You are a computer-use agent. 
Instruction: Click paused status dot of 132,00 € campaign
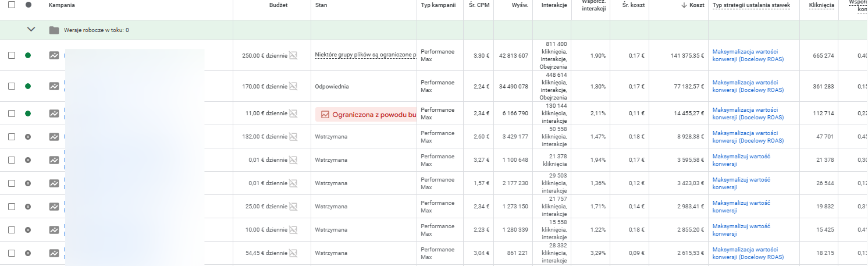[x=28, y=137]
